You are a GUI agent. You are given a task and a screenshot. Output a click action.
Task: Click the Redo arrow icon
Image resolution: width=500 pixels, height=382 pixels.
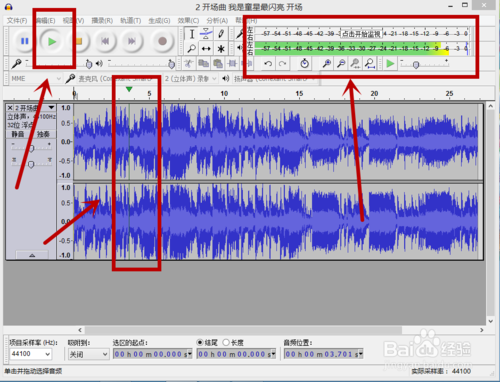pos(283,63)
